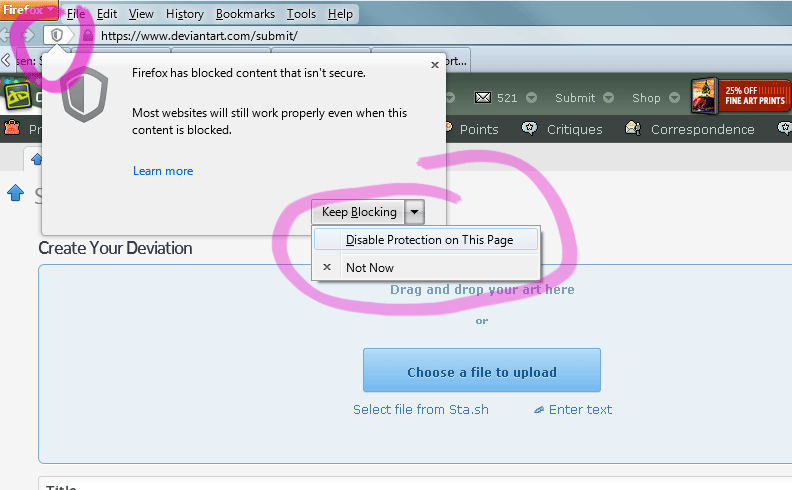Expand the dropdown next to 521 messages
The height and width of the screenshot is (490, 792).
(531, 97)
